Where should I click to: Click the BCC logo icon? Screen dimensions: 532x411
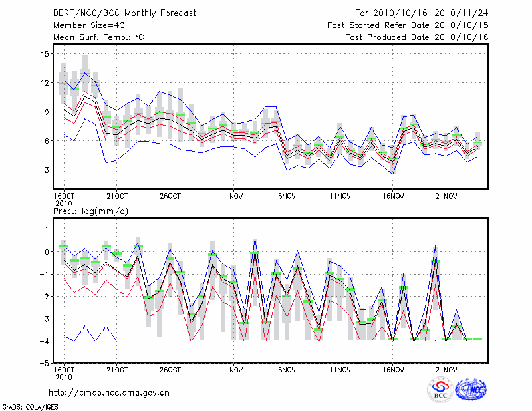click(x=440, y=389)
